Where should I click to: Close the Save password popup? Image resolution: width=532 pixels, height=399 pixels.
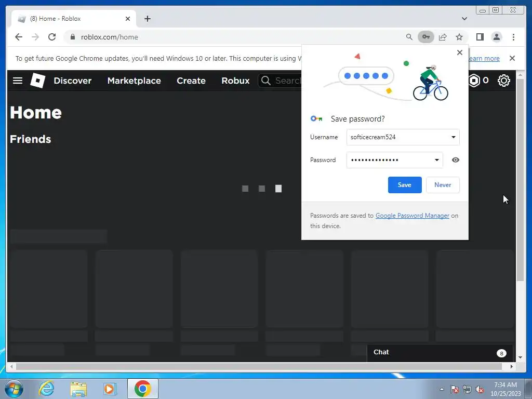pyautogui.click(x=459, y=52)
